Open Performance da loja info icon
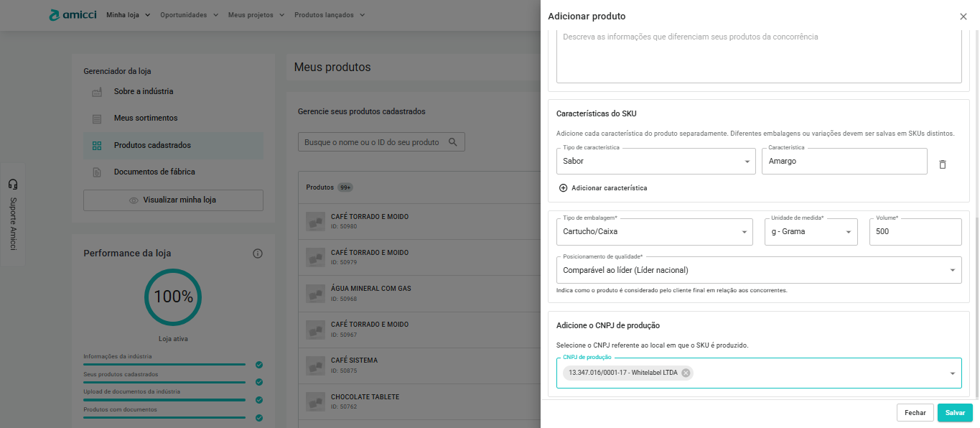Image resolution: width=980 pixels, height=428 pixels. click(x=258, y=253)
